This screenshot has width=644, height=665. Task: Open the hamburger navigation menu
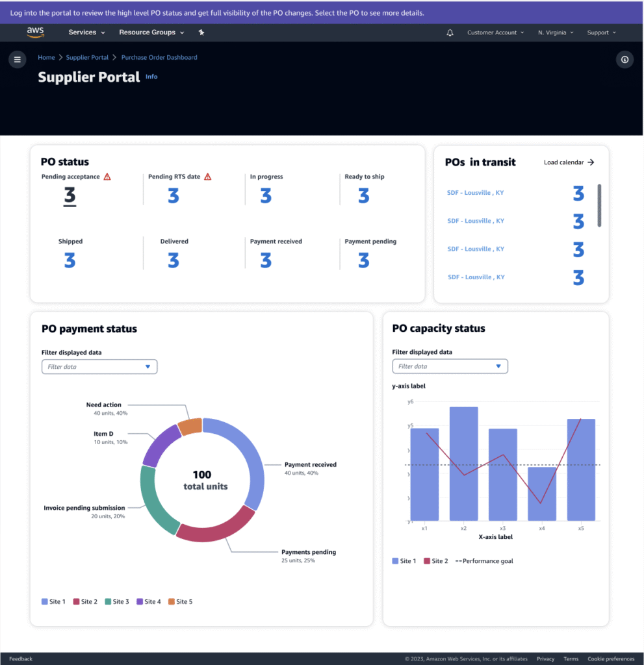click(x=18, y=60)
